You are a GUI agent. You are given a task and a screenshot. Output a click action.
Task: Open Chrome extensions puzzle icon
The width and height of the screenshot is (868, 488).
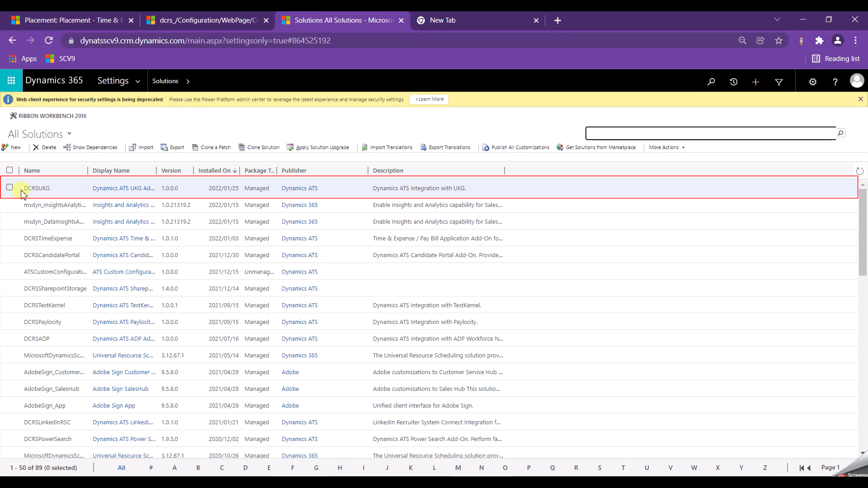point(819,41)
